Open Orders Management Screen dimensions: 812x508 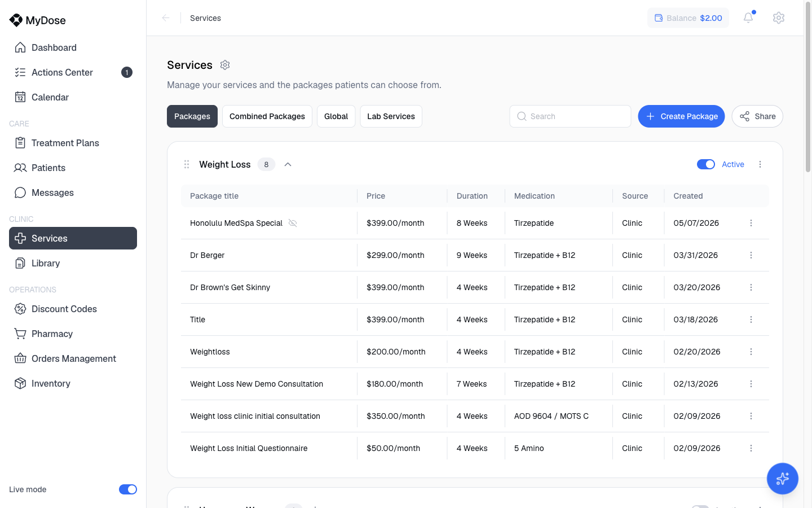73,358
